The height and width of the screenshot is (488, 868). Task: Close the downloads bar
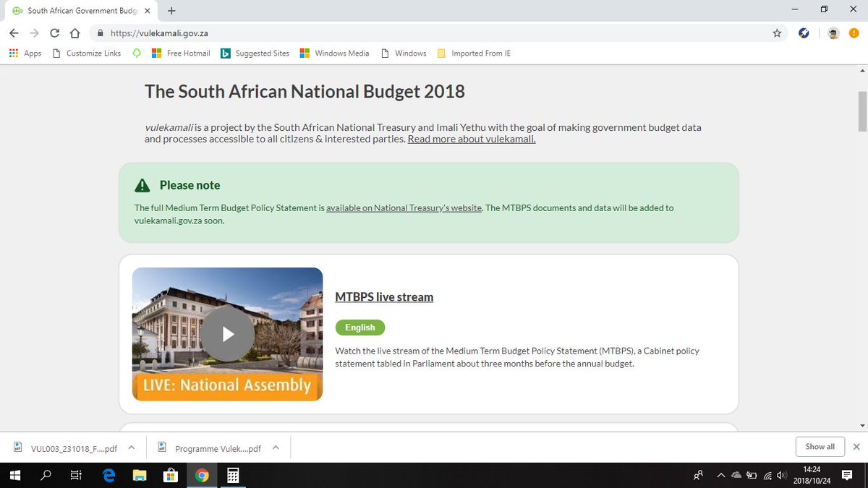coord(856,447)
